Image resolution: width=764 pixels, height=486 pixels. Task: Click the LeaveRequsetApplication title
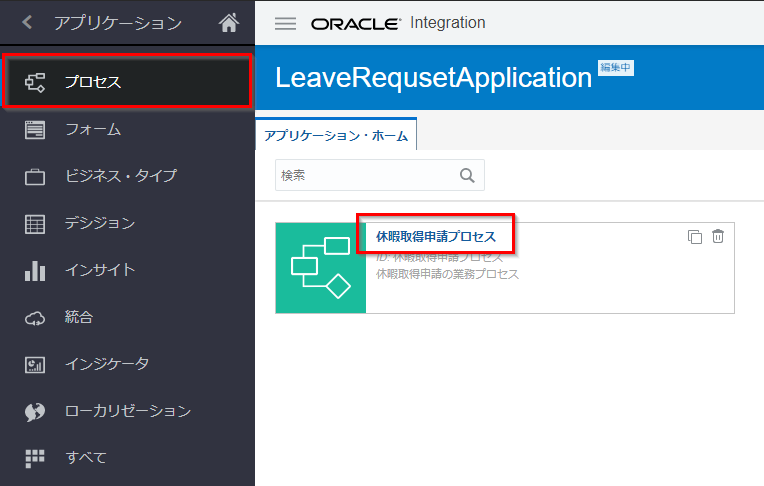(433, 78)
